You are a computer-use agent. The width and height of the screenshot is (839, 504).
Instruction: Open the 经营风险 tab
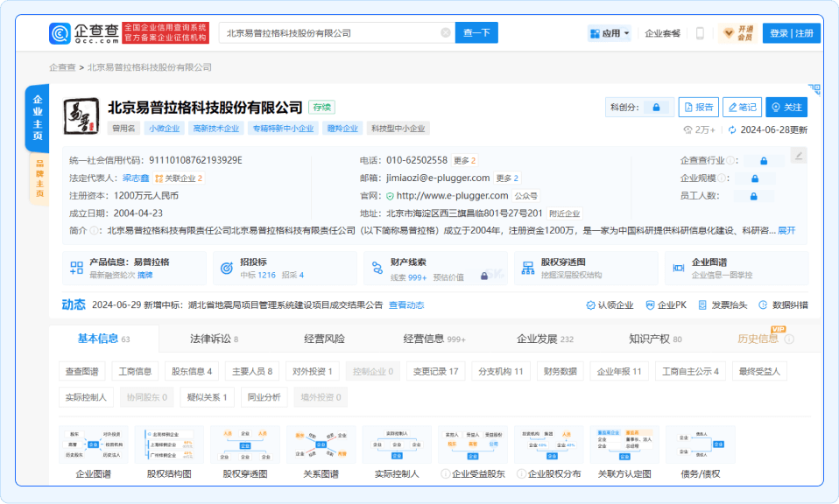pos(324,339)
